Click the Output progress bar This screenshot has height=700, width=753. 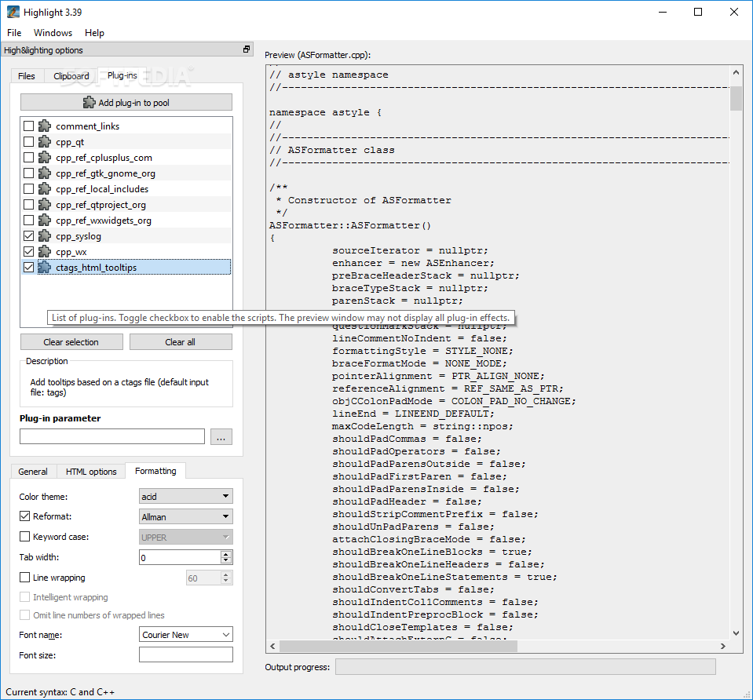[525, 666]
